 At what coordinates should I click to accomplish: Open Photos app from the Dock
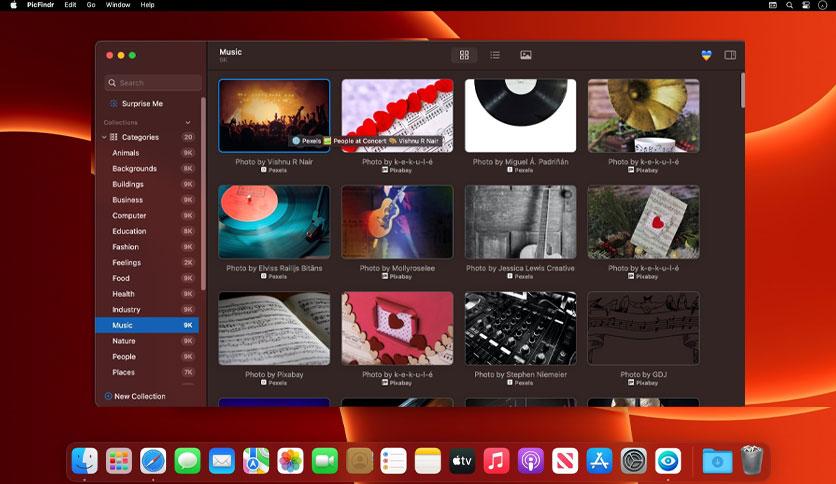pos(290,461)
